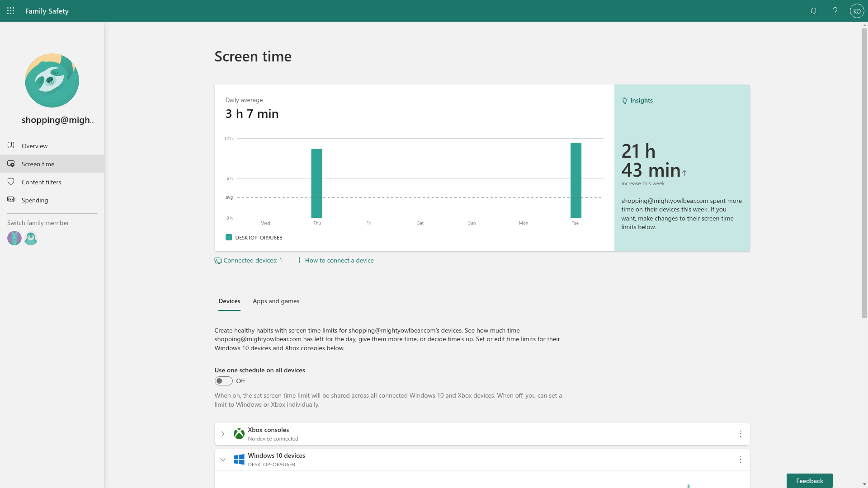Click the Screen time sidebar icon
This screenshot has height=488, width=868.
pyautogui.click(x=11, y=163)
